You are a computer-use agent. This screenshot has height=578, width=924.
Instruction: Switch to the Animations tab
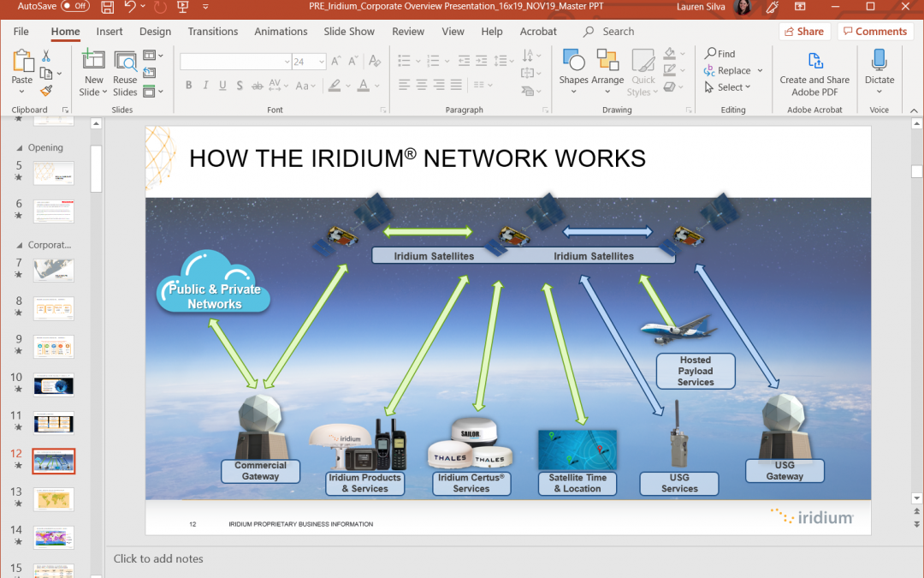(x=281, y=32)
